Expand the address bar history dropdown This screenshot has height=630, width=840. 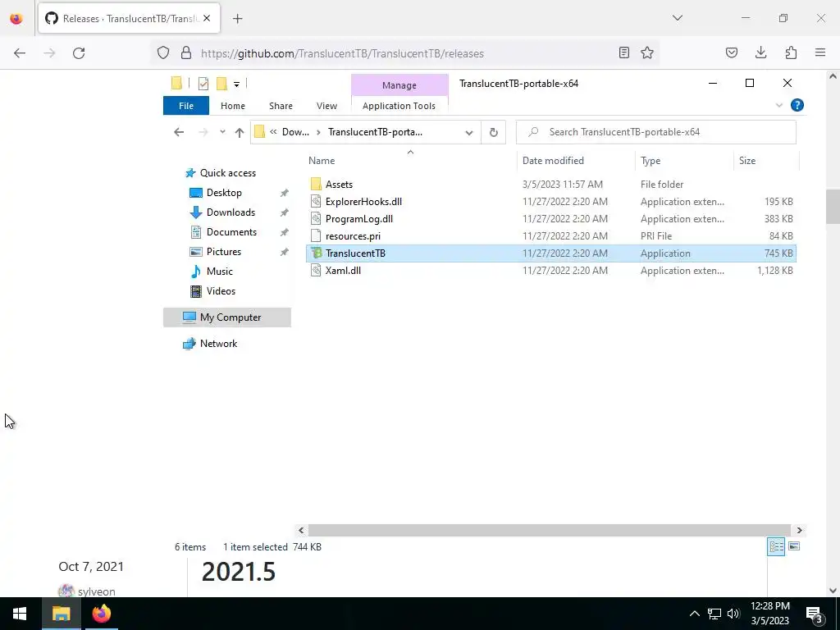click(x=468, y=132)
